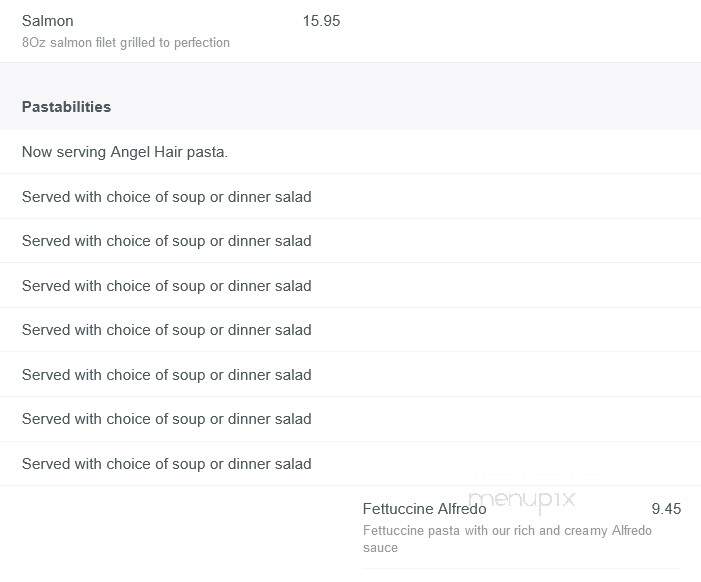Screen dimensions: 701x582
Task: Select first 'Served with choice of soup' line
Action: [x=167, y=197]
